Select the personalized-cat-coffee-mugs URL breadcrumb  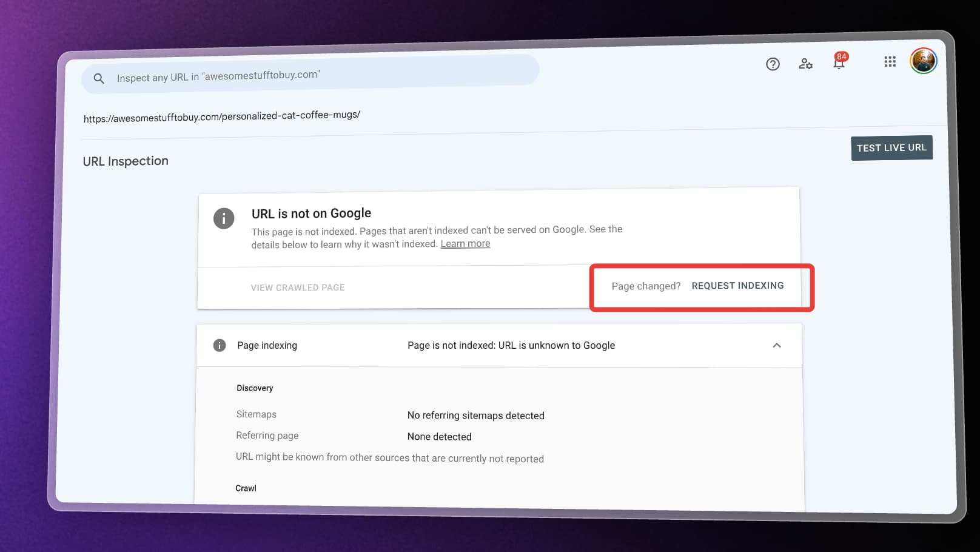[x=222, y=115]
